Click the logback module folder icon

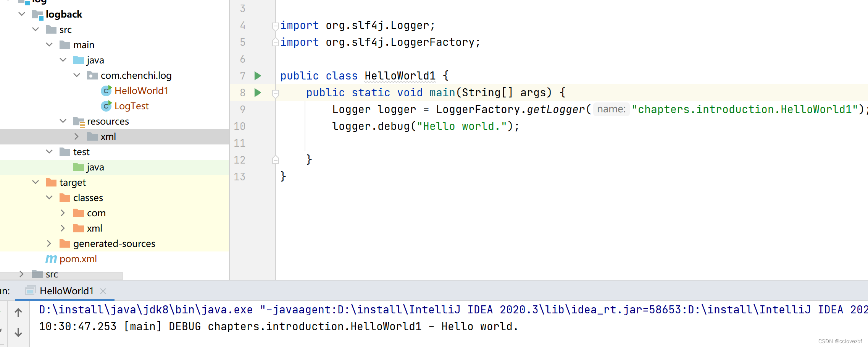point(37,15)
